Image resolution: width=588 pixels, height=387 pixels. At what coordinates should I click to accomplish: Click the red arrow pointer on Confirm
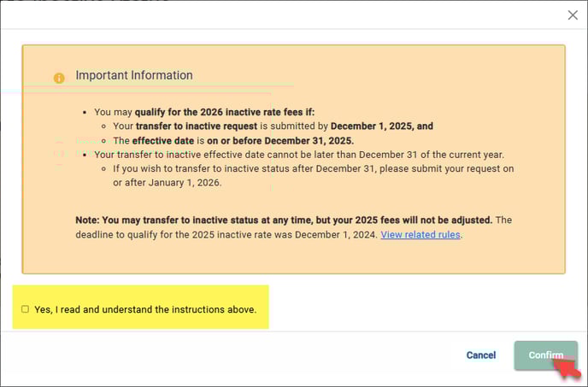(x=567, y=366)
